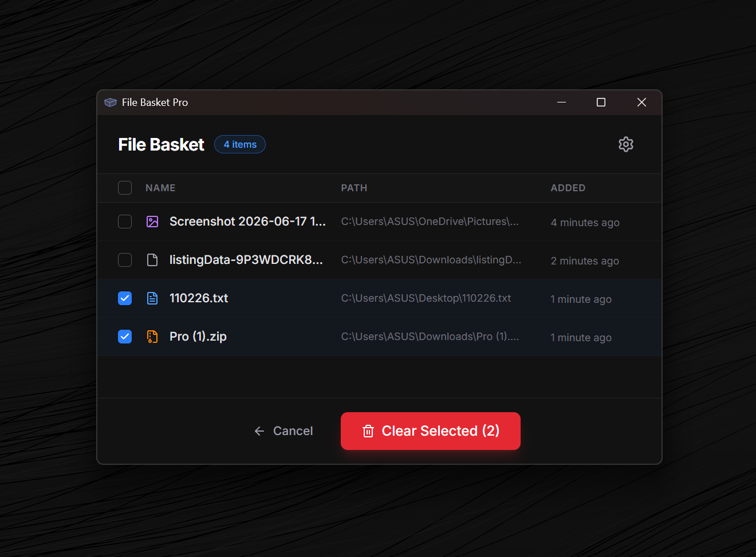The width and height of the screenshot is (756, 557).
Task: Click the 2 minutes ago timestamp
Action: point(585,261)
